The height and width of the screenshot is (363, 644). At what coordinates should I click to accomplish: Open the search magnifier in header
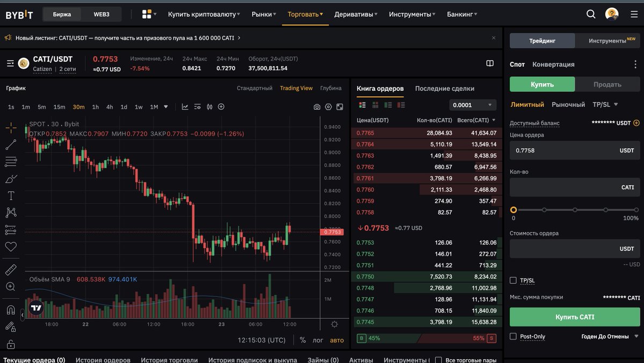click(591, 14)
